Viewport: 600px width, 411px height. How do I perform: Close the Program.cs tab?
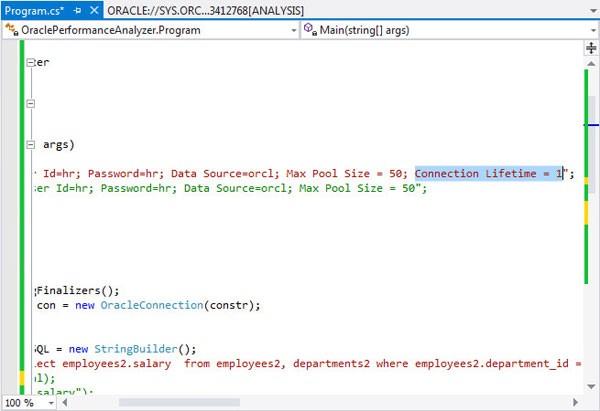coord(94,11)
